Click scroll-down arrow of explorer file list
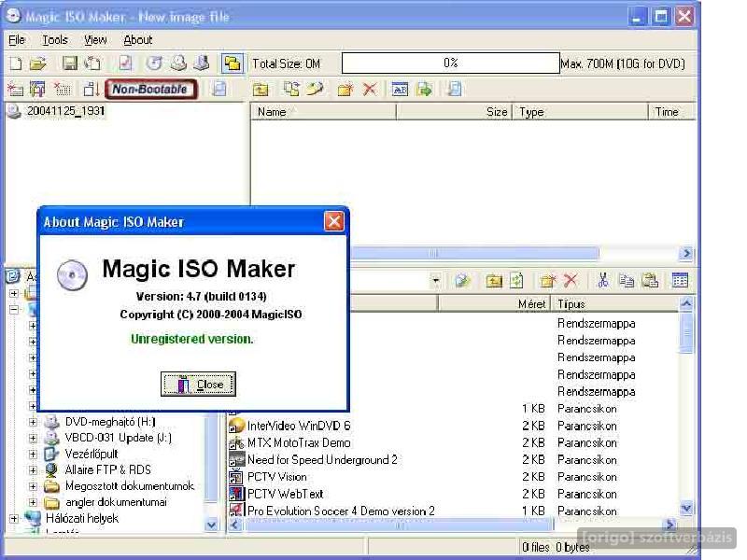The image size is (747, 560). coord(686,509)
